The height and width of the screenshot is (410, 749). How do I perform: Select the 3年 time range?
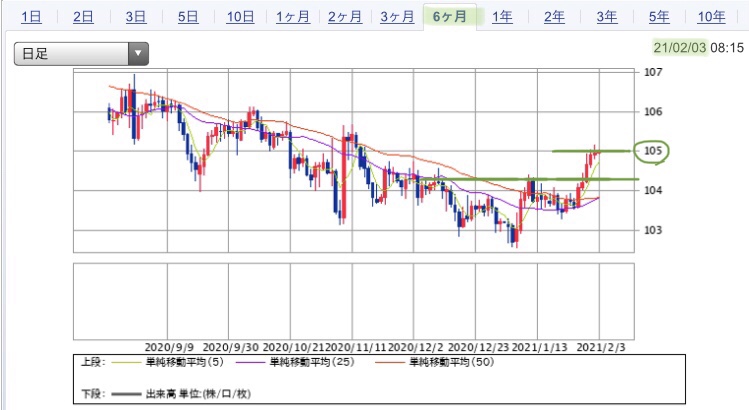pos(607,17)
